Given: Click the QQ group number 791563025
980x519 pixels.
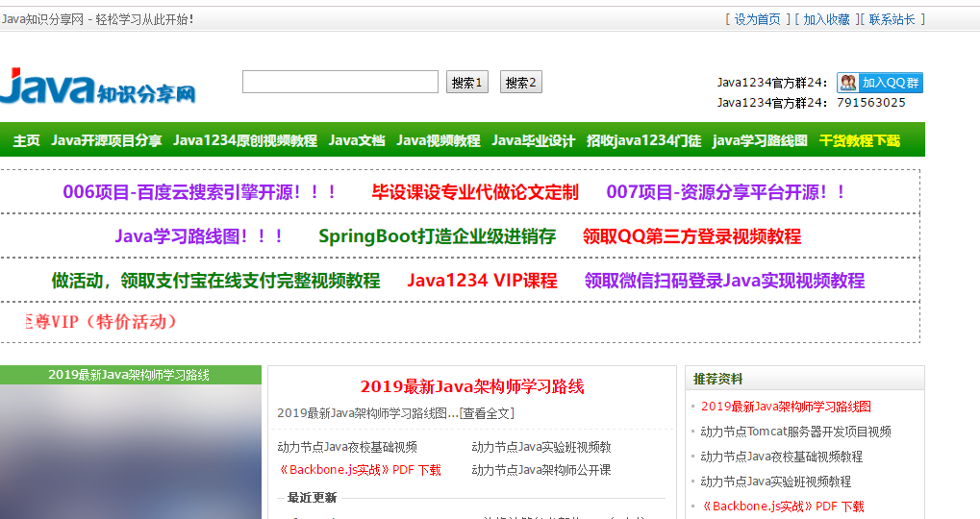Looking at the screenshot, I should (871, 103).
